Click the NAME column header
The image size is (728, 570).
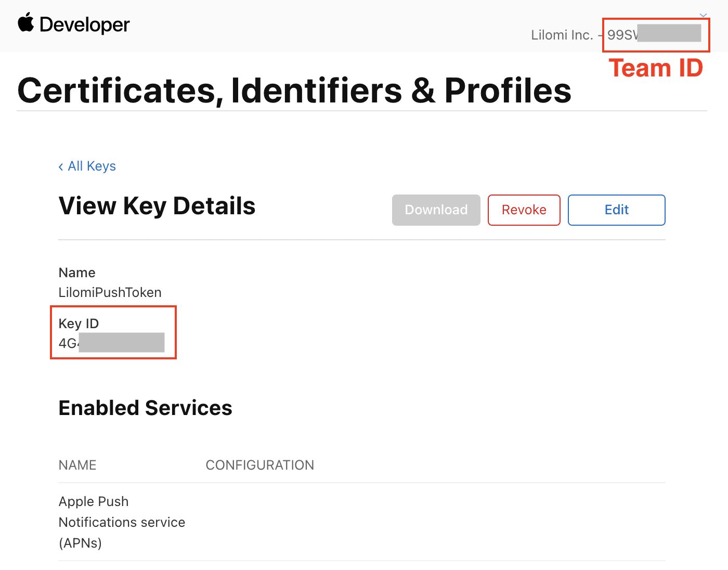point(77,465)
